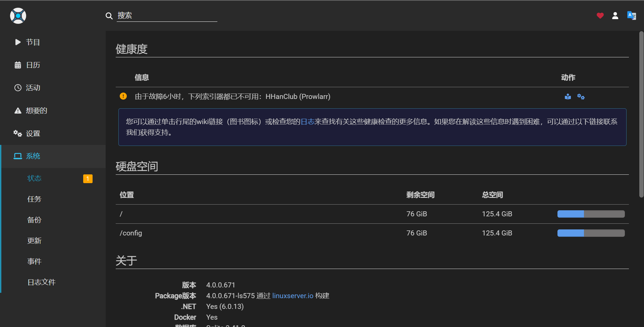Open 日志文件 from the sidebar
This screenshot has height=327, width=644.
(41, 282)
